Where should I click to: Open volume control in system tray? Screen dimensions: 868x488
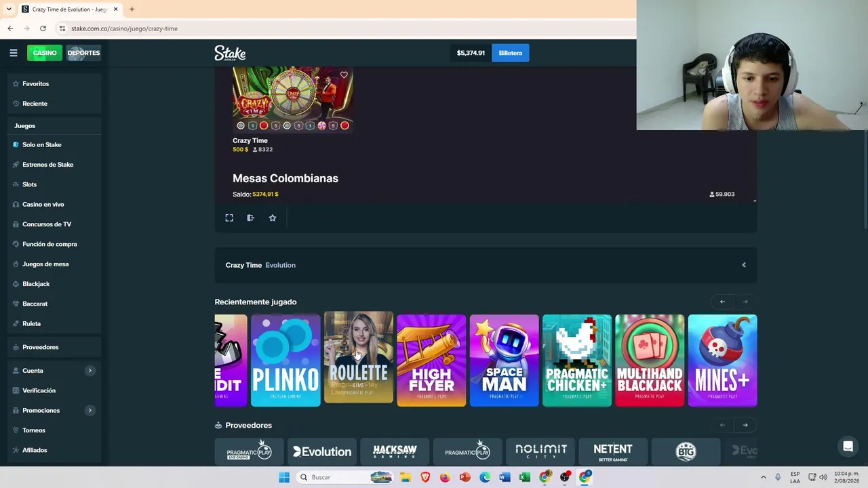(824, 477)
